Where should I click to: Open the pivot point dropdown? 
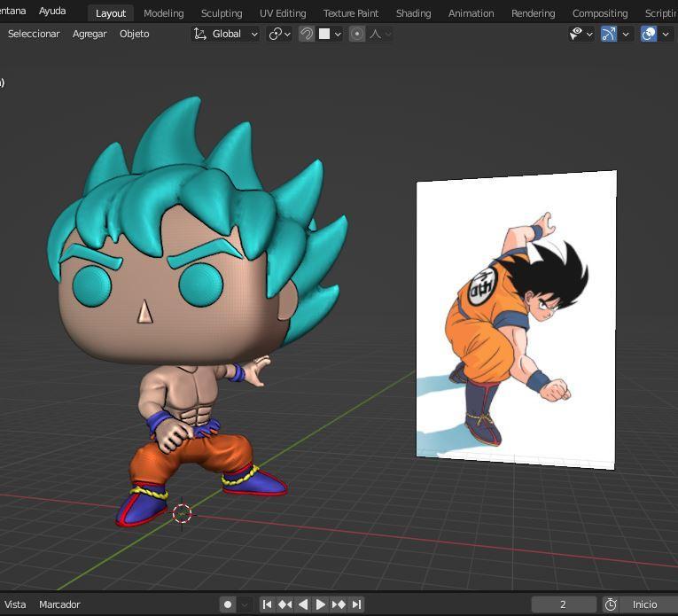click(280, 34)
